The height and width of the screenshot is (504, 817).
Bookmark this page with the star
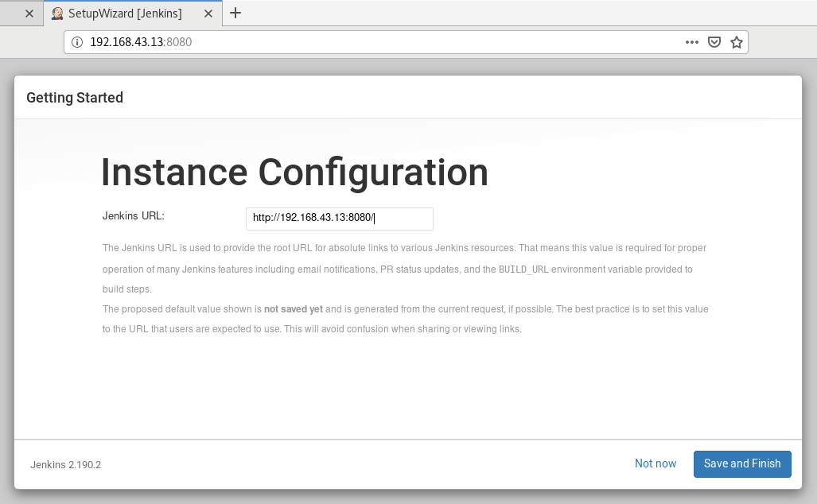736,42
